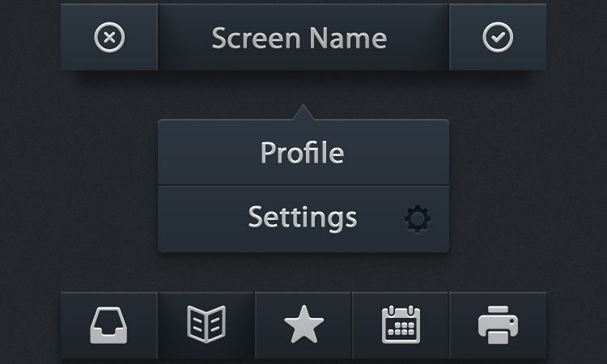Switch to the highlighted book tab

206,326
